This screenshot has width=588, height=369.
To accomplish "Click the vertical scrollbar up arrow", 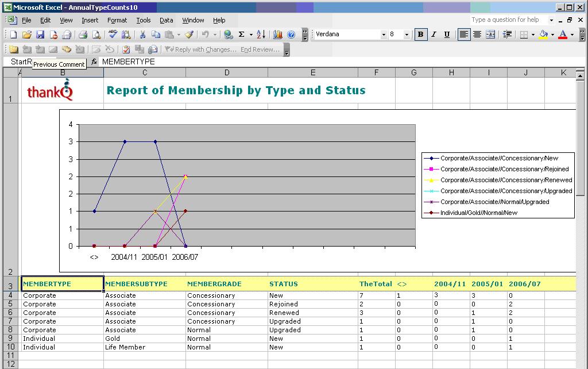I will click(580, 76).
